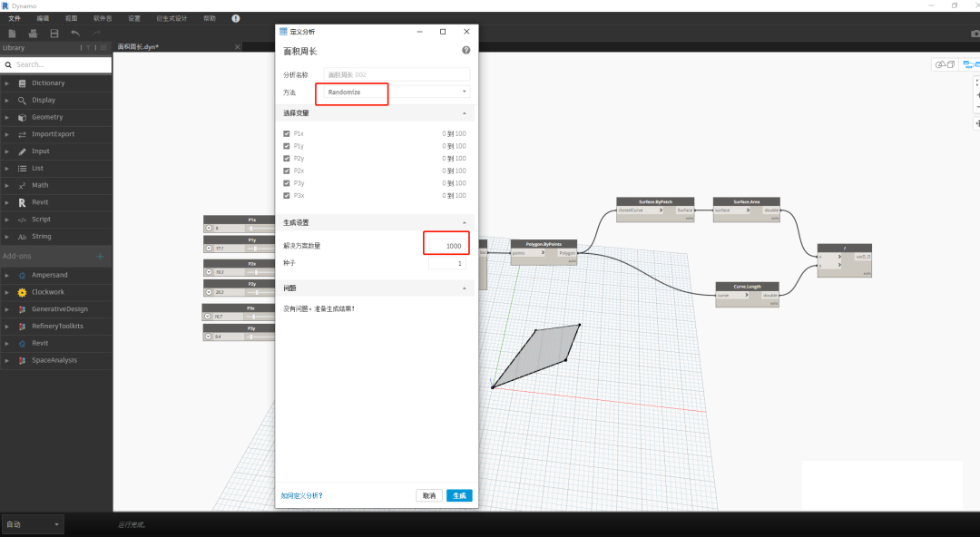Open the 设置 menu

click(134, 19)
